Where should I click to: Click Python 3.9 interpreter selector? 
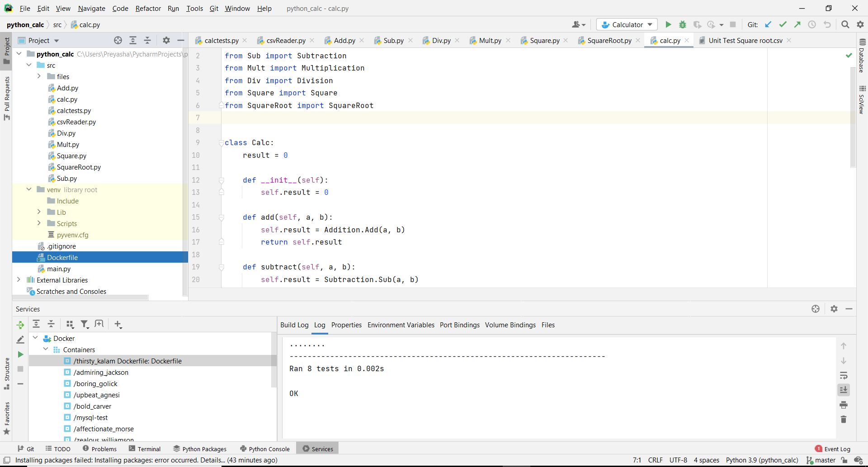(x=762, y=460)
